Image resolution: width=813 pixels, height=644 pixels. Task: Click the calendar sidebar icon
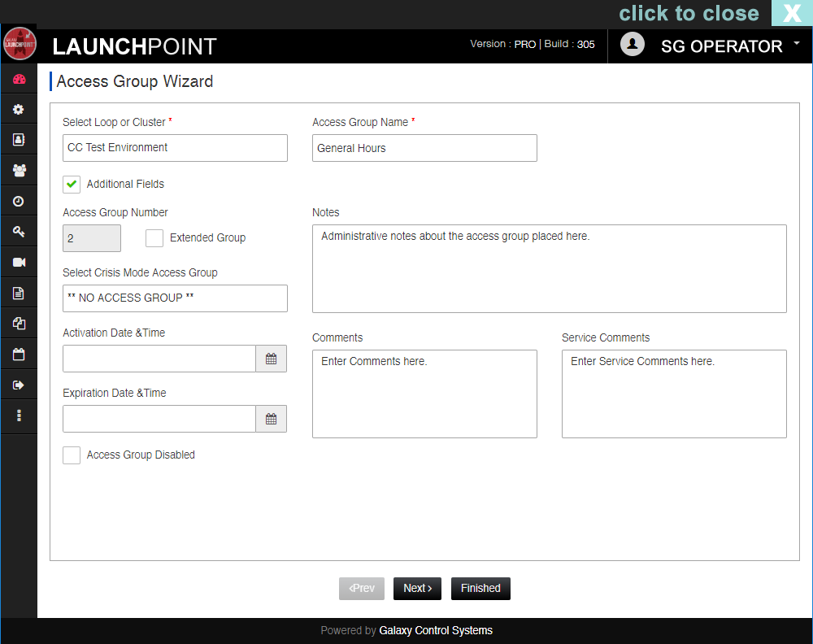[x=18, y=353]
